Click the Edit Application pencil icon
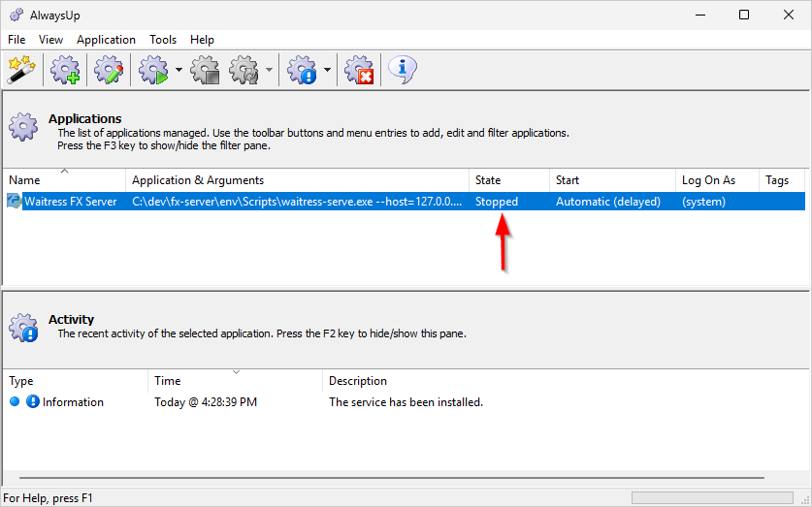Image resolution: width=812 pixels, height=507 pixels. [x=110, y=70]
